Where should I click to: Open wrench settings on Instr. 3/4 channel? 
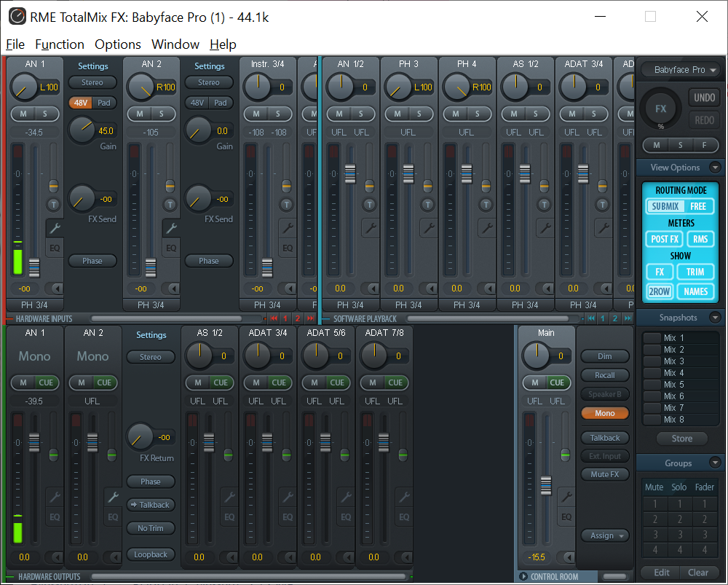tap(288, 228)
